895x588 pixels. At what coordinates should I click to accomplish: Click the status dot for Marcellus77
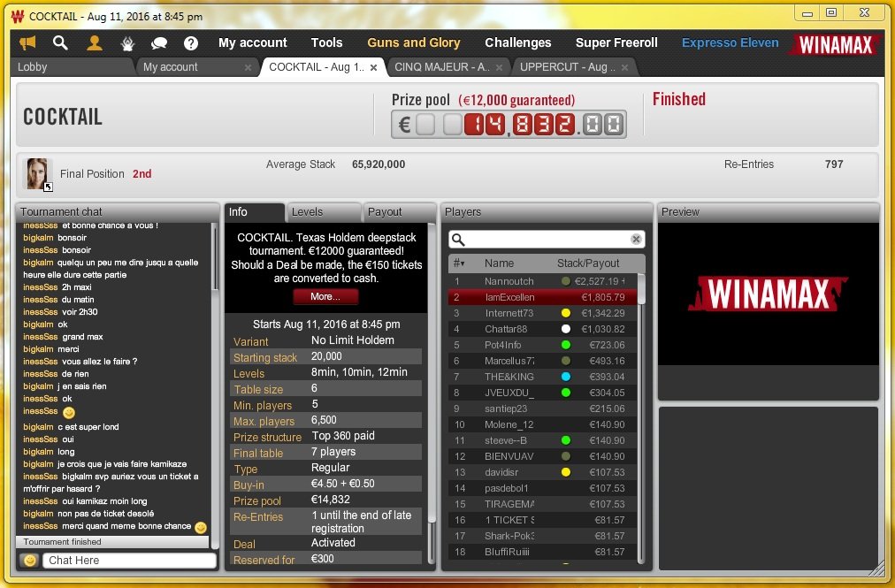(566, 361)
